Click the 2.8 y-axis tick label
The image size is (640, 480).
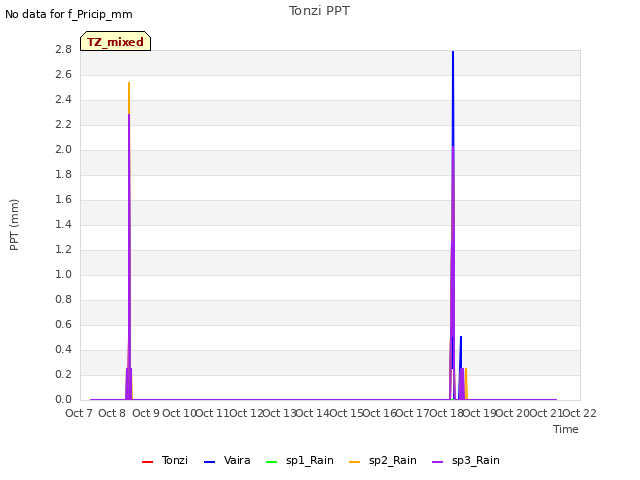point(64,49)
